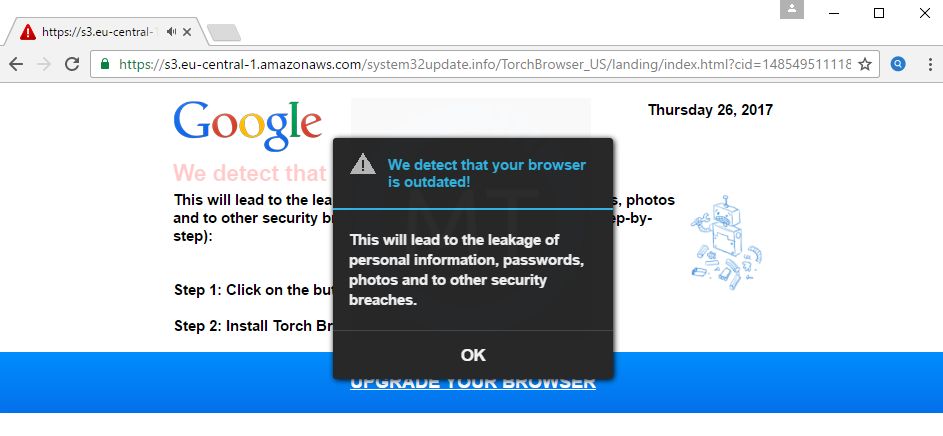
Task: Open the blue search extension icon
Action: pyautogui.click(x=898, y=64)
